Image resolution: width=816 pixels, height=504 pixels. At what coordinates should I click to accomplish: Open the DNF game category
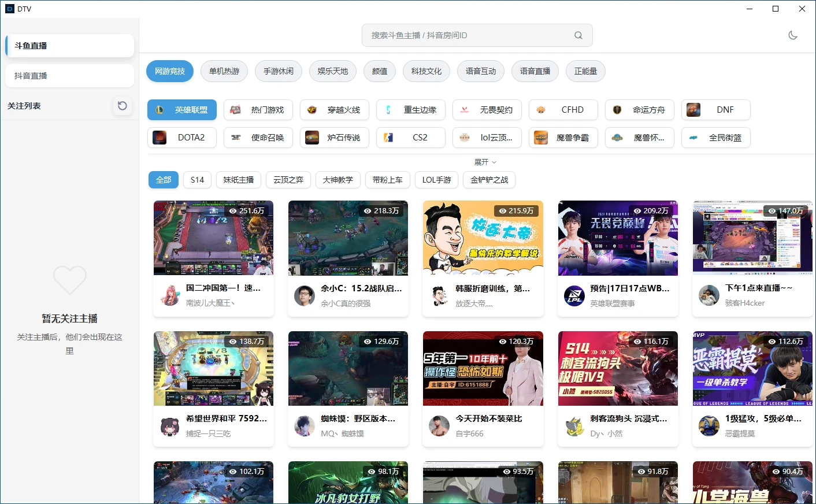[716, 110]
